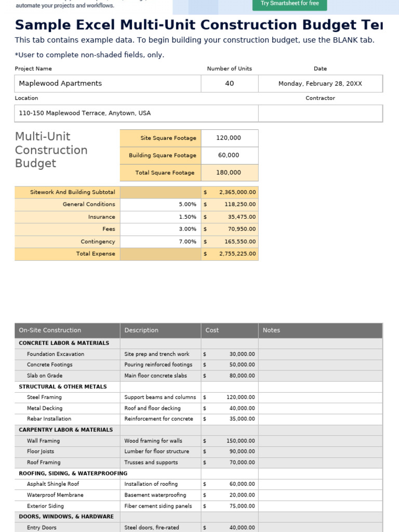The image size is (399, 532).
Task: Click the Description column header
Action: (x=161, y=330)
